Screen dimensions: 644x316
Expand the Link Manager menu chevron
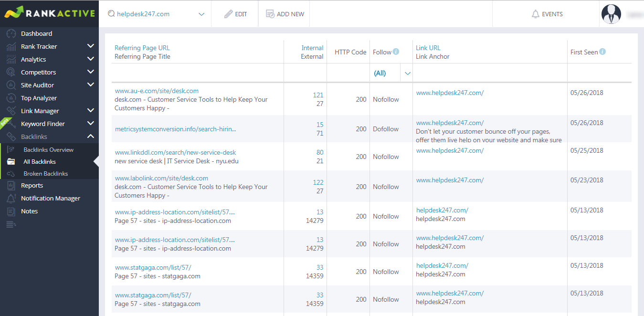91,111
